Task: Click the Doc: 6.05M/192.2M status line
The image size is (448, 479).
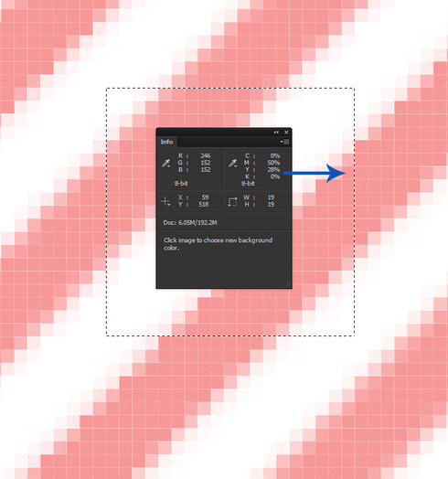Action: (x=190, y=223)
